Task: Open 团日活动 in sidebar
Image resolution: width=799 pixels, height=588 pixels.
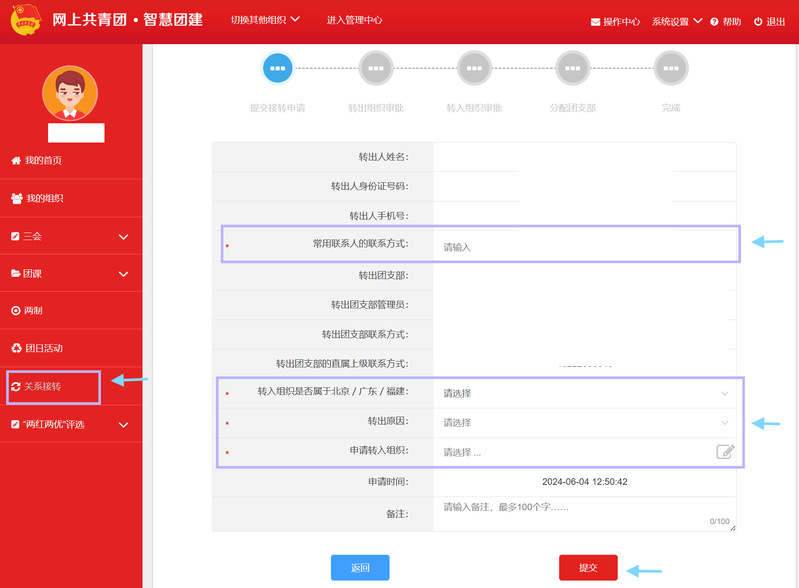Action: 43,349
